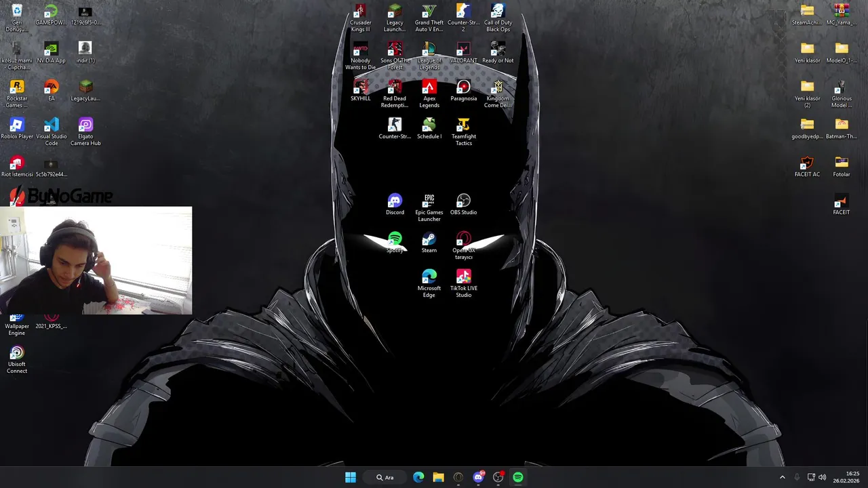Open the GAMEPOW... desktop shortcut
This screenshot has height=488, width=868.
point(51,15)
